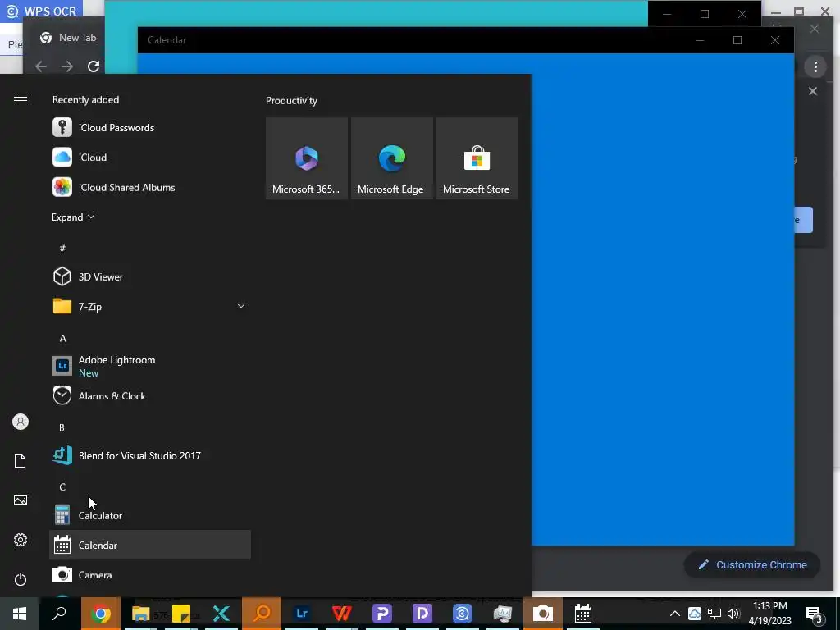Go forward in Chrome

(67, 66)
